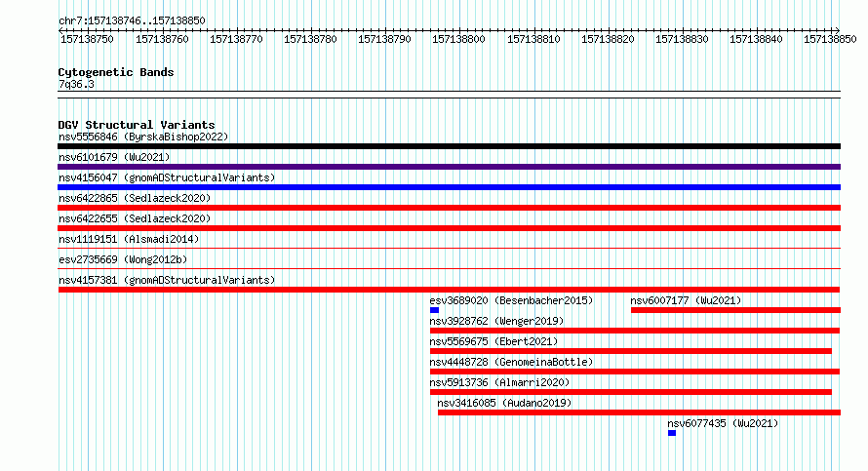The image size is (868, 471).
Task: Open nsv1119151 (Alsmadi2014) label
Action: tap(129, 239)
